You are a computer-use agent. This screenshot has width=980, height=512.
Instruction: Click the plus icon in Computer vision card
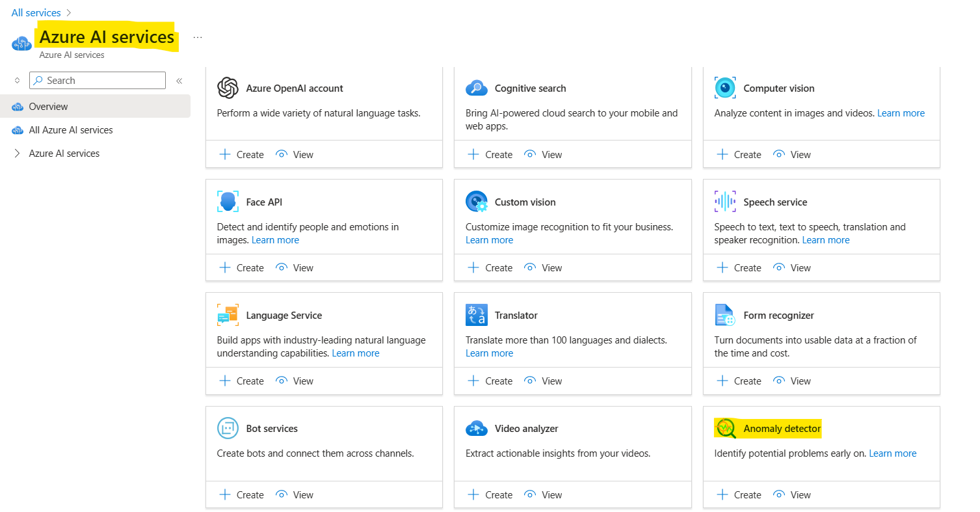(x=722, y=154)
